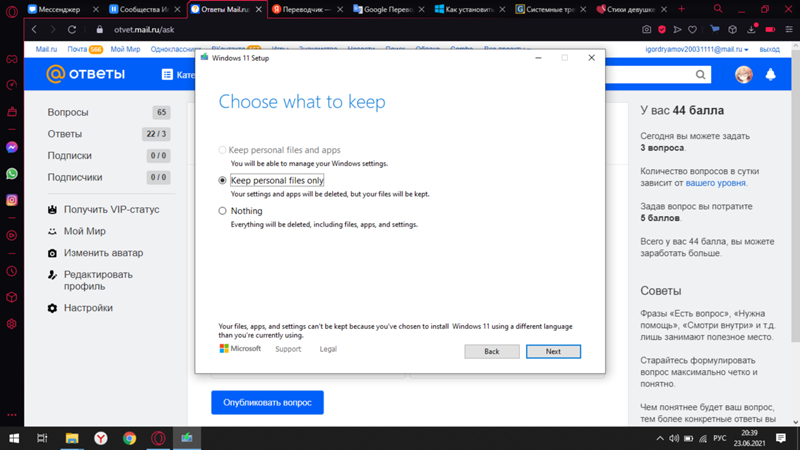Open the Action Center notifications icon
This screenshot has width=800, height=450.
point(781,438)
